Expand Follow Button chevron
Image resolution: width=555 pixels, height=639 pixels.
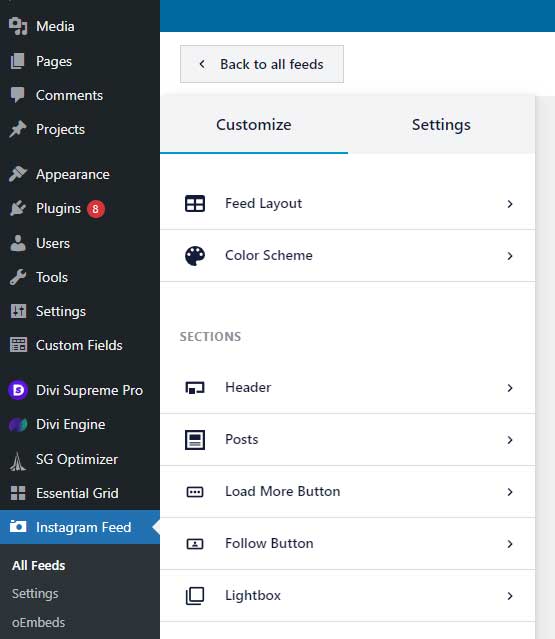510,544
